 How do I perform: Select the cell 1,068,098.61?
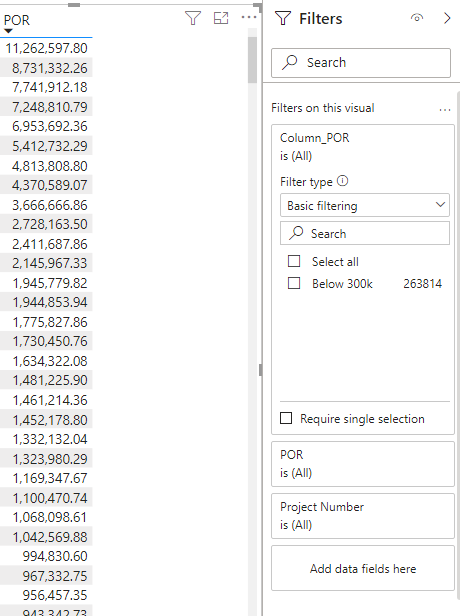coord(46,517)
